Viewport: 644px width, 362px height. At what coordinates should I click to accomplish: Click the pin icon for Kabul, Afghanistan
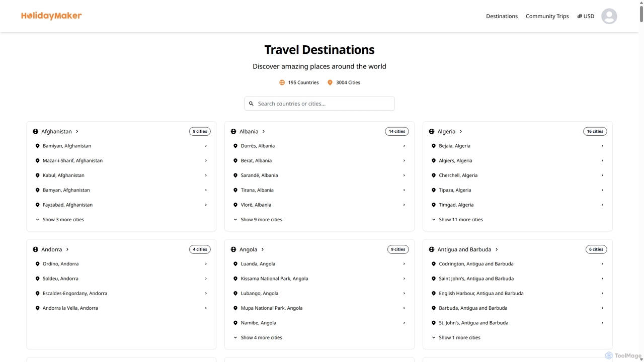[x=37, y=175]
